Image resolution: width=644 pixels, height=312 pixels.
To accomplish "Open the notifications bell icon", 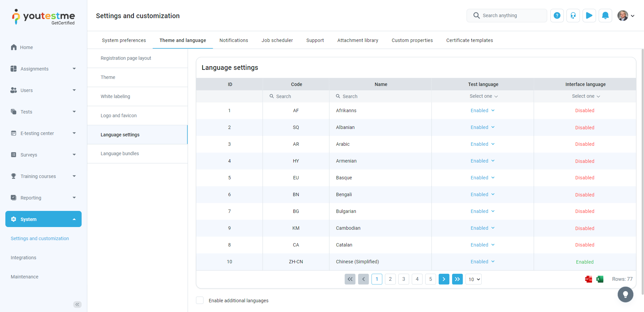I will (x=605, y=15).
